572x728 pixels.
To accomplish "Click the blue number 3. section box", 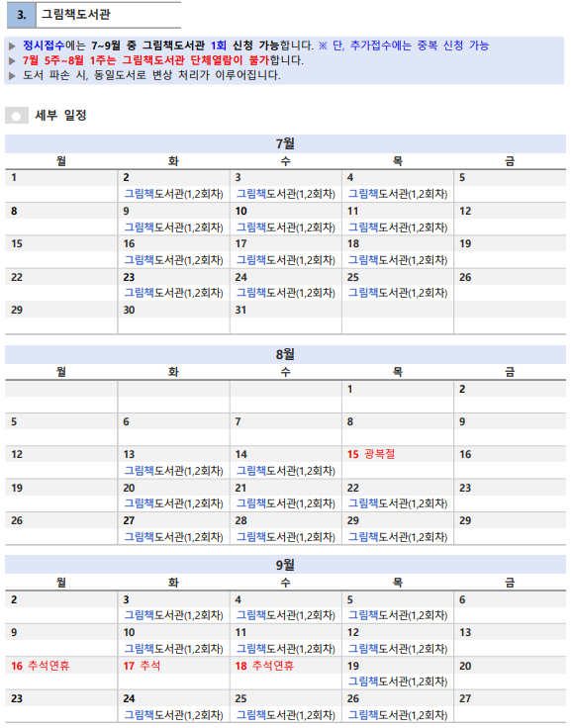I will tap(22, 15).
